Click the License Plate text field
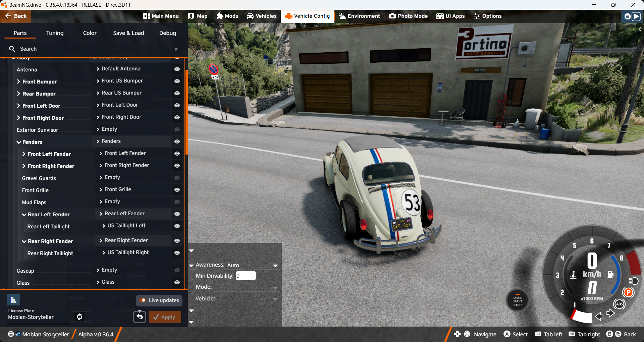This screenshot has width=644, height=342. coord(39,317)
